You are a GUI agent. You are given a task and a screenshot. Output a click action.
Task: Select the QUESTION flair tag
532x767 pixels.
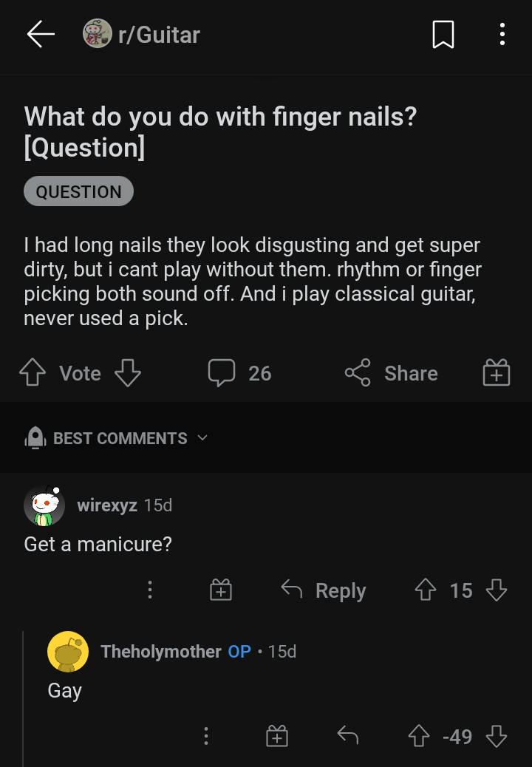(x=78, y=191)
